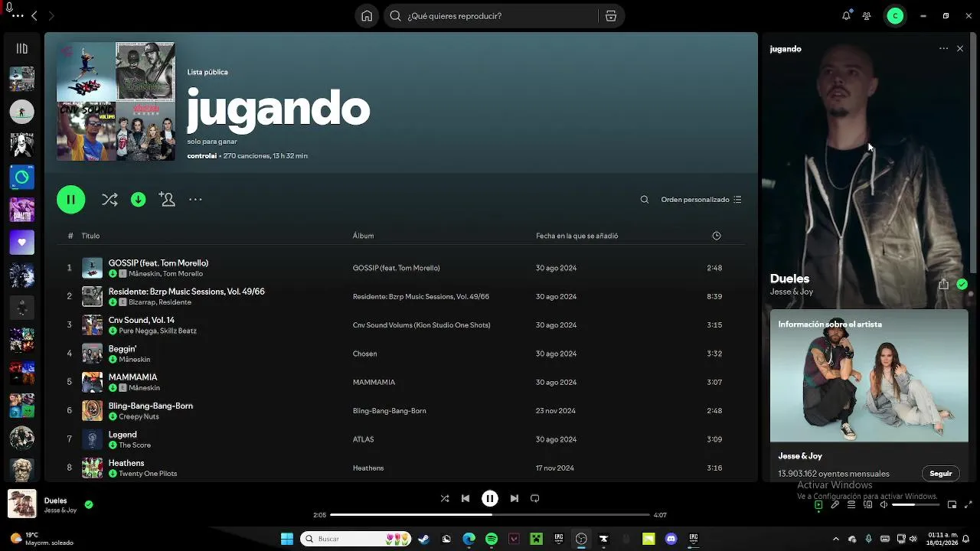
Task: Toggle saved check in the now playing bar
Action: point(89,504)
